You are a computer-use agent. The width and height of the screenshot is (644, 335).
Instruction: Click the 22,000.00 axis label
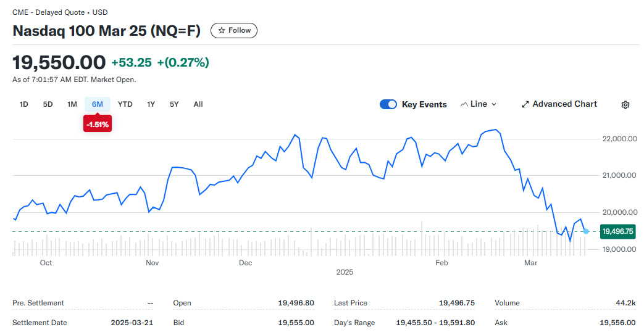[619, 139]
